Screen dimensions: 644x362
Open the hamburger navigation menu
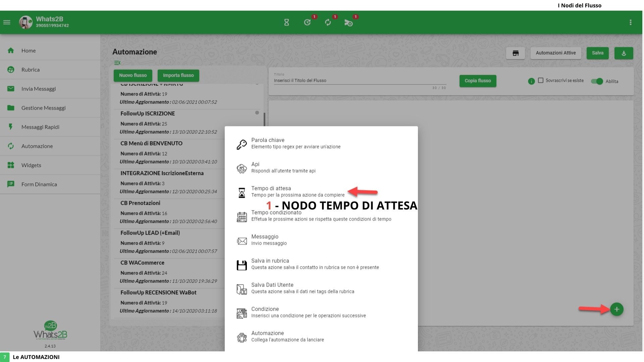(7, 22)
